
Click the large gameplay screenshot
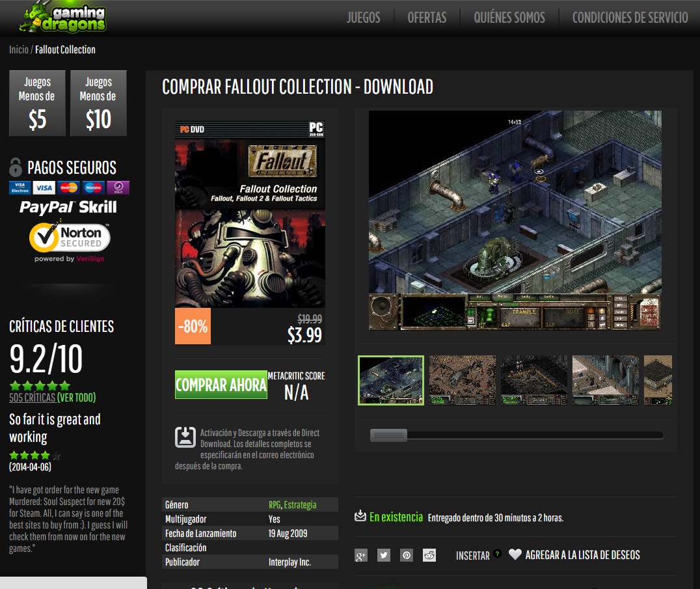tap(515, 220)
